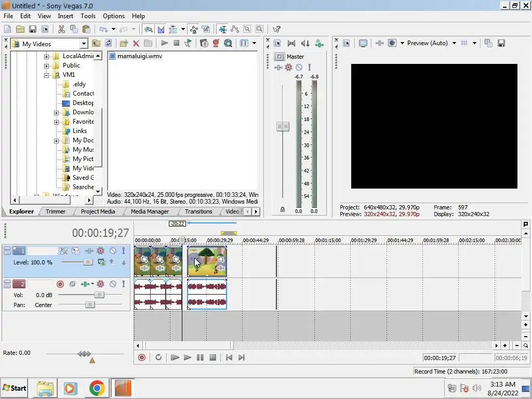Go to start of project
Screen dimensions: 532x399
point(229,357)
